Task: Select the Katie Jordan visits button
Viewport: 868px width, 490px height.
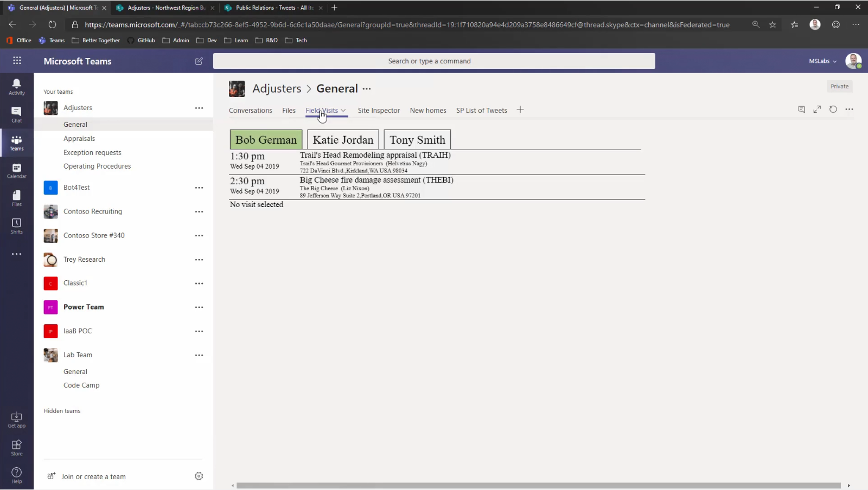Action: [343, 140]
